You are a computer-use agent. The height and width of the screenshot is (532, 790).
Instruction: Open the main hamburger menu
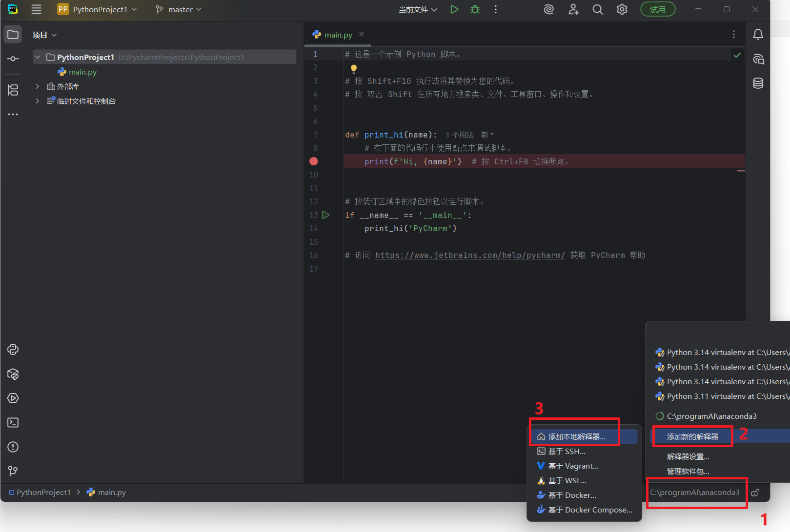37,9
